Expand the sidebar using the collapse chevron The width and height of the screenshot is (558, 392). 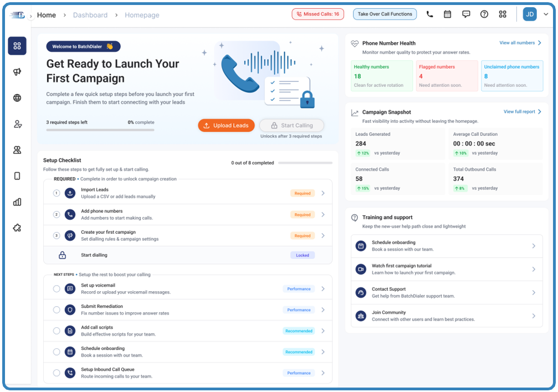(x=31, y=16)
